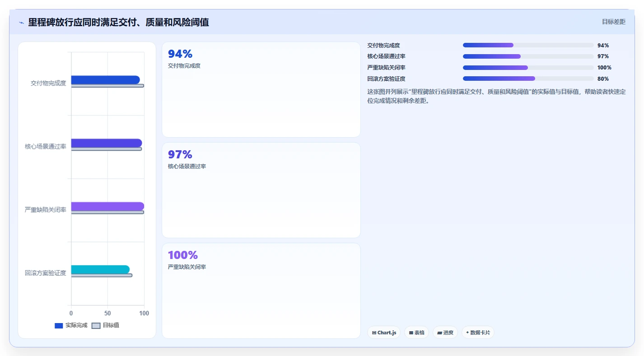Click the description paragraph starting 这张图并列展示
This screenshot has height=356, width=644.
pos(496,96)
